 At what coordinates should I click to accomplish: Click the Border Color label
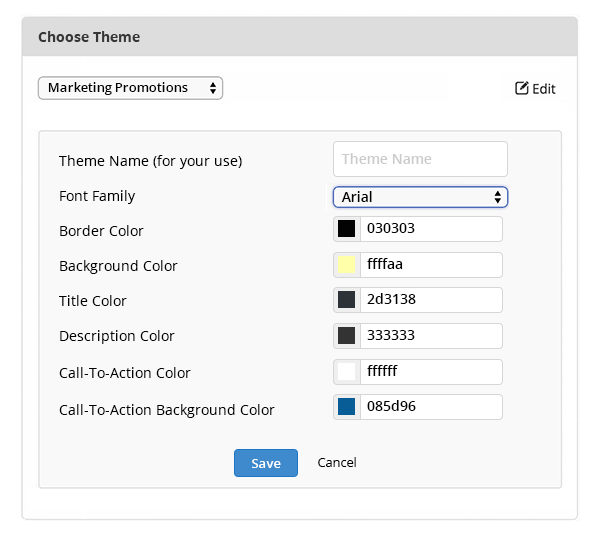coord(101,231)
